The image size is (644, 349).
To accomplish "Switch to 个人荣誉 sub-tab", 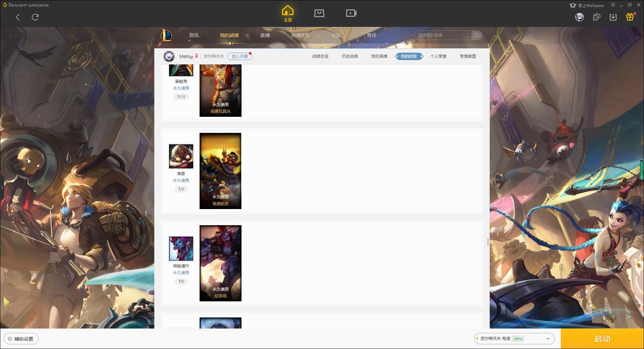I will point(438,56).
